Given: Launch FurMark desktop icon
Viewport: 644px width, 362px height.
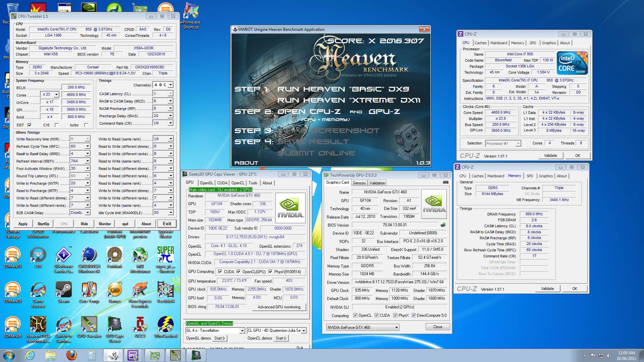Looking at the screenshot, I should coord(114,257).
